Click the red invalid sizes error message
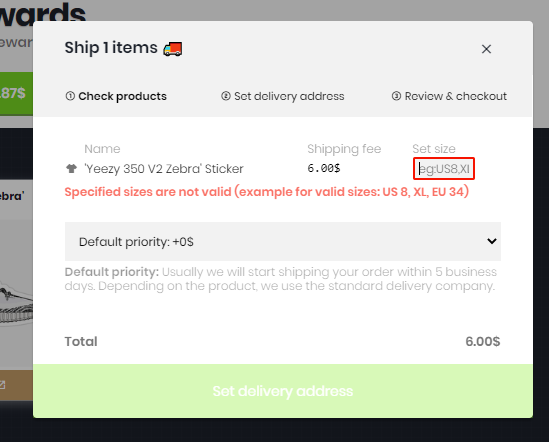The width and height of the screenshot is (549, 442). 266,192
